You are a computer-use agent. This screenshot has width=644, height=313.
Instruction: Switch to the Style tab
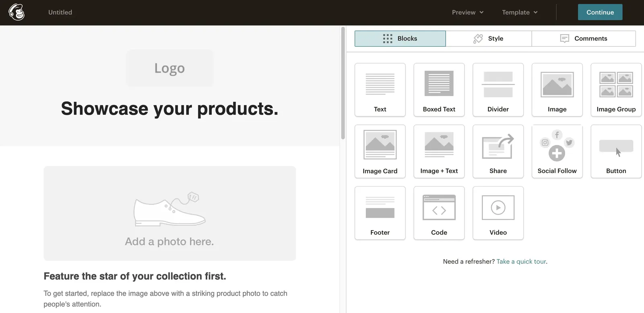coord(489,39)
